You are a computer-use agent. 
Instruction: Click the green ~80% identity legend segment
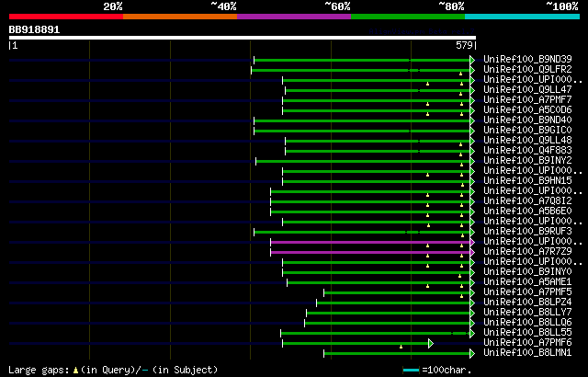pyautogui.click(x=408, y=17)
